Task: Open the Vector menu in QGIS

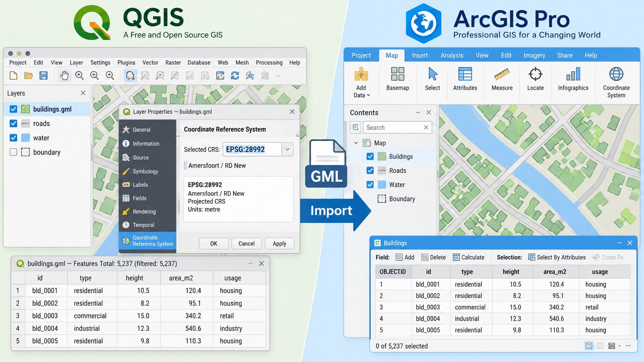Action: [x=150, y=63]
